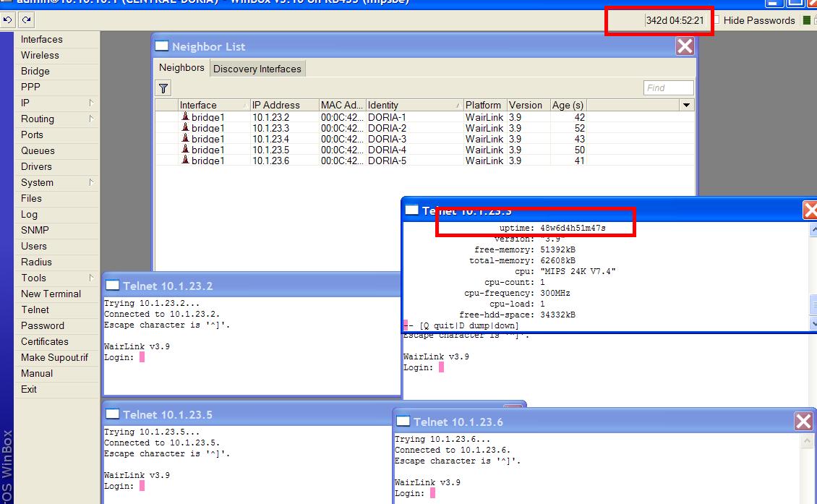Click the Telnet 10.1.23.6 window title icon

(x=403, y=421)
